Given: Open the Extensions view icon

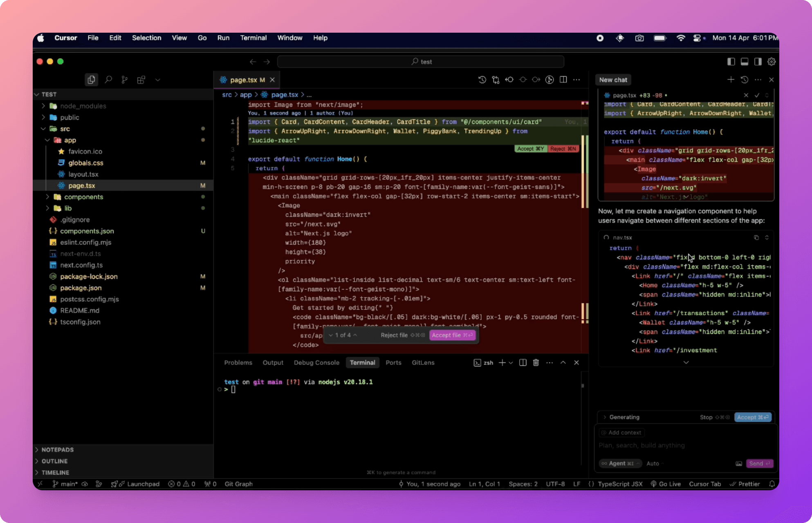Looking at the screenshot, I should point(141,80).
